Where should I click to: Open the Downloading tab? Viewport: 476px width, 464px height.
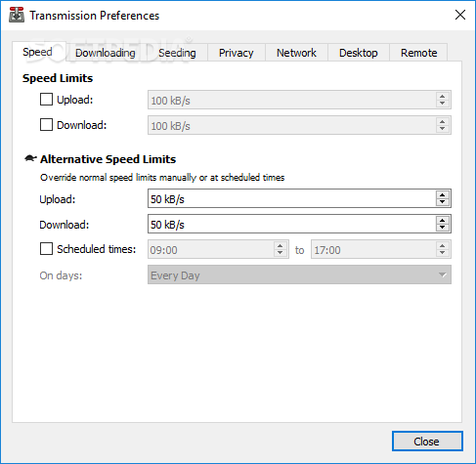[x=106, y=53]
